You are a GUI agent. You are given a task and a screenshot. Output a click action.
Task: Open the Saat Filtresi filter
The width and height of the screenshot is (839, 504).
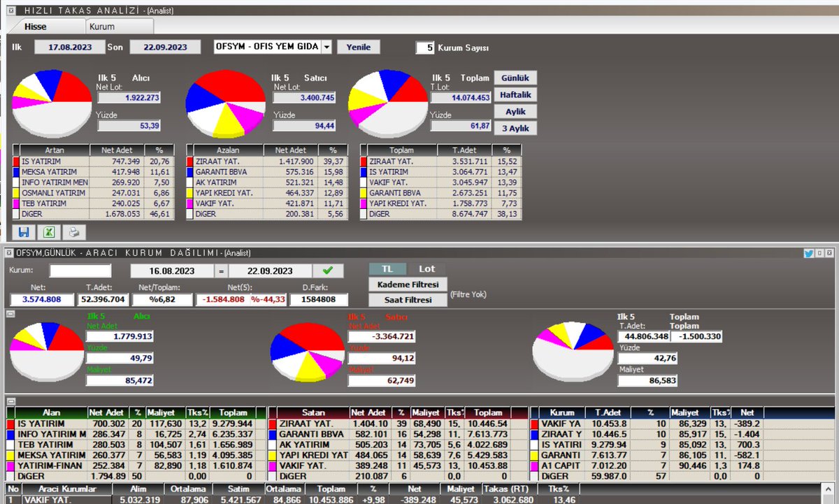[408, 300]
